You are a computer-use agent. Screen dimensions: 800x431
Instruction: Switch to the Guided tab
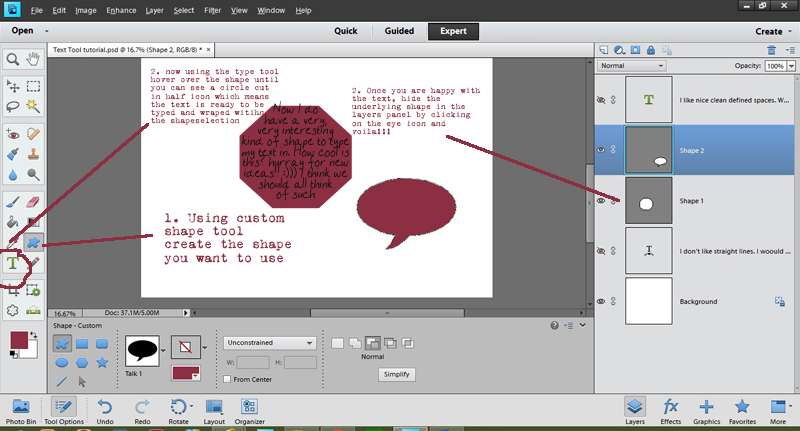(399, 31)
